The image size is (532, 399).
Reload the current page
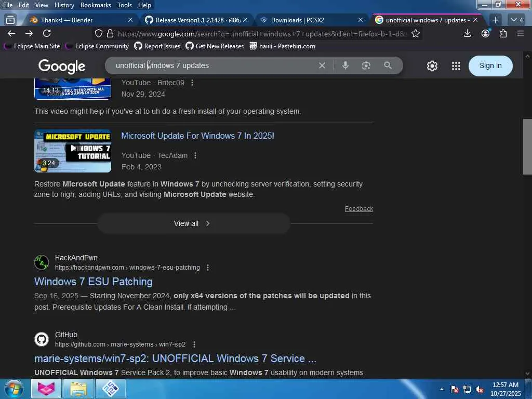coord(47,33)
